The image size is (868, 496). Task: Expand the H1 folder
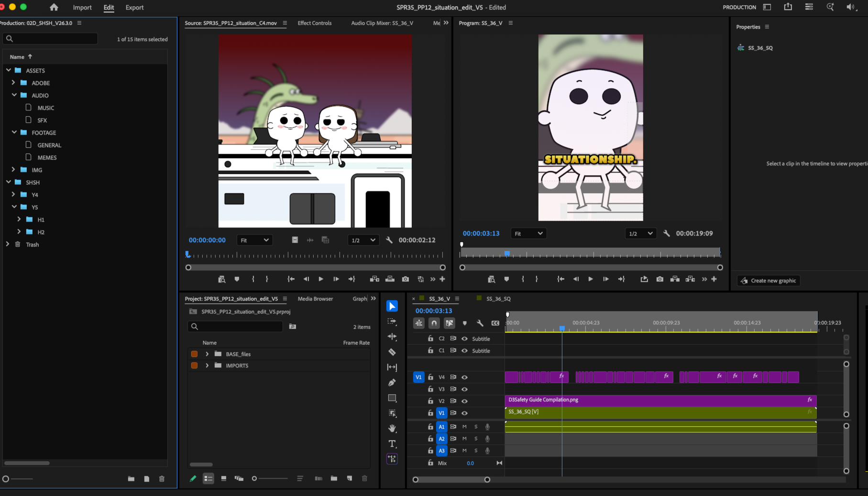(x=19, y=219)
